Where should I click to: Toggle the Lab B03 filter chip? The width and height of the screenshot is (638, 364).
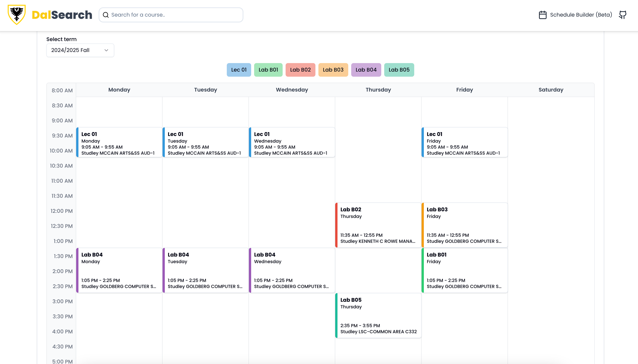[x=333, y=70]
